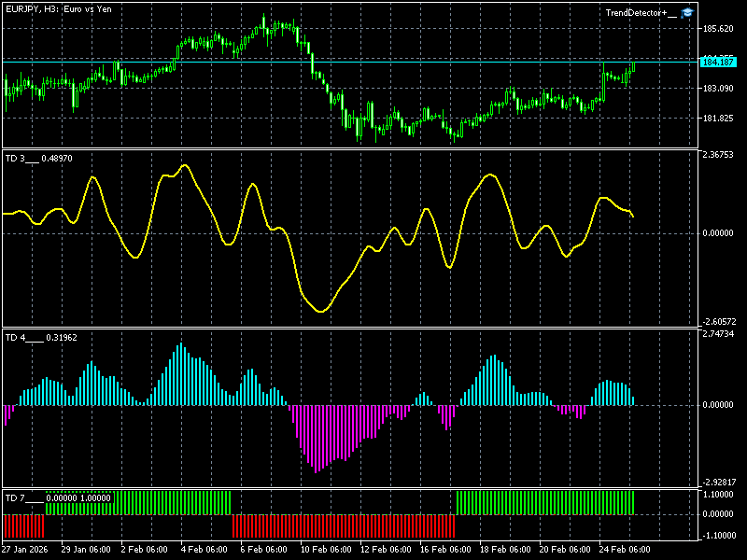Click the graduation cap icon beside TrendDetector+
The height and width of the screenshot is (560, 747).
[x=686, y=13]
